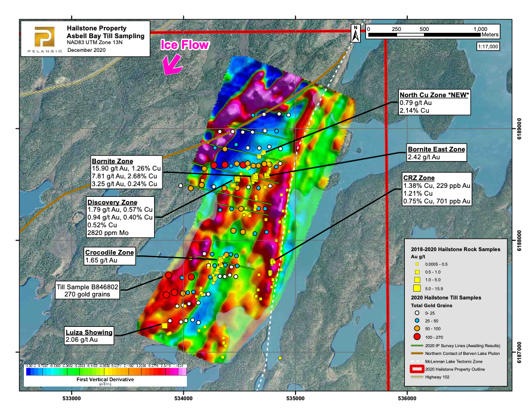Click the 1:17,000 map scale box
The image size is (532, 411).
488,47
